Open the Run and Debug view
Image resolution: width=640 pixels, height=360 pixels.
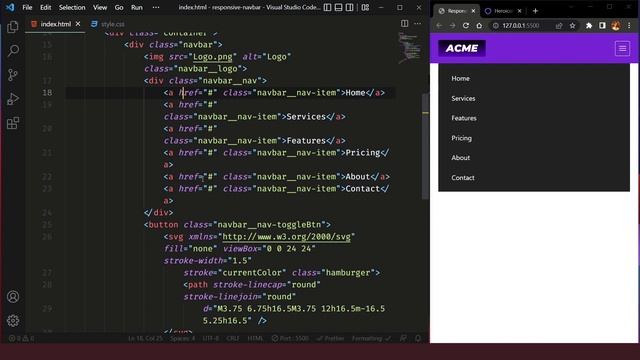13,99
